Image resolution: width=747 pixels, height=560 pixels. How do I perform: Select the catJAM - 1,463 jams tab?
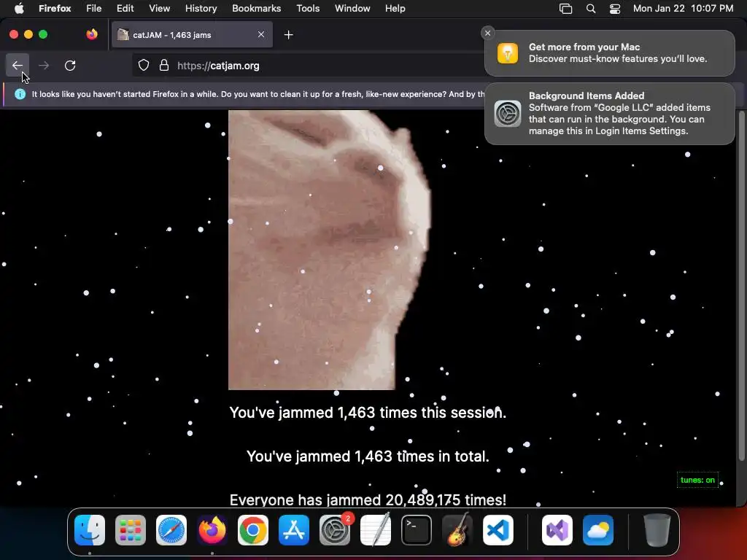[192, 35]
